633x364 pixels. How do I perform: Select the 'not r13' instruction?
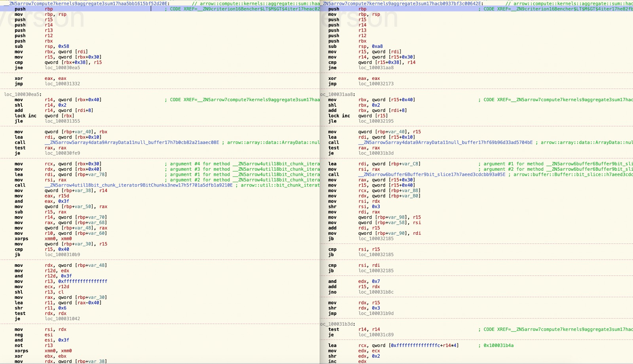click(34, 345)
